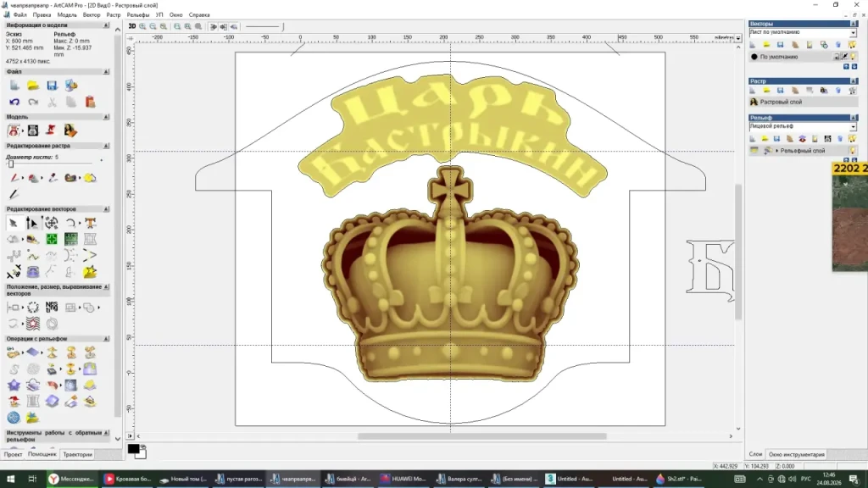This screenshot has height=488, width=868.
Task: Save the model with the floppy disk icon in the Файл section
Action: (x=52, y=86)
